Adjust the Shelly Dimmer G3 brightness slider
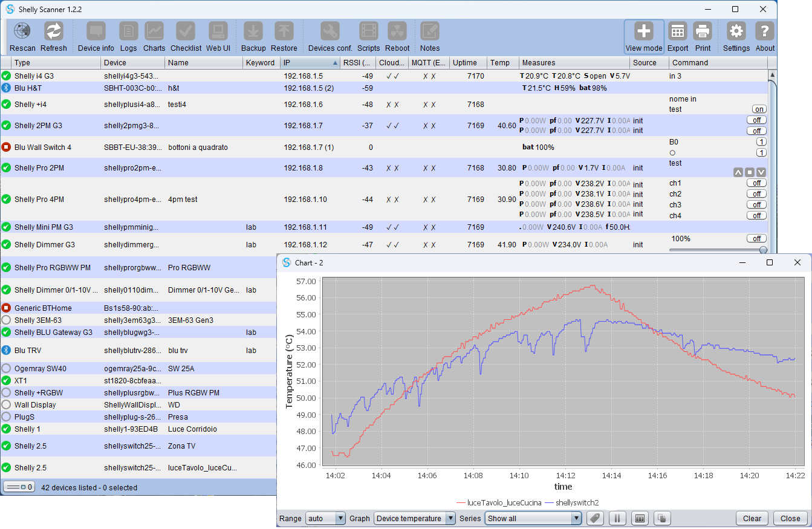The height and width of the screenshot is (529, 812). (x=718, y=250)
